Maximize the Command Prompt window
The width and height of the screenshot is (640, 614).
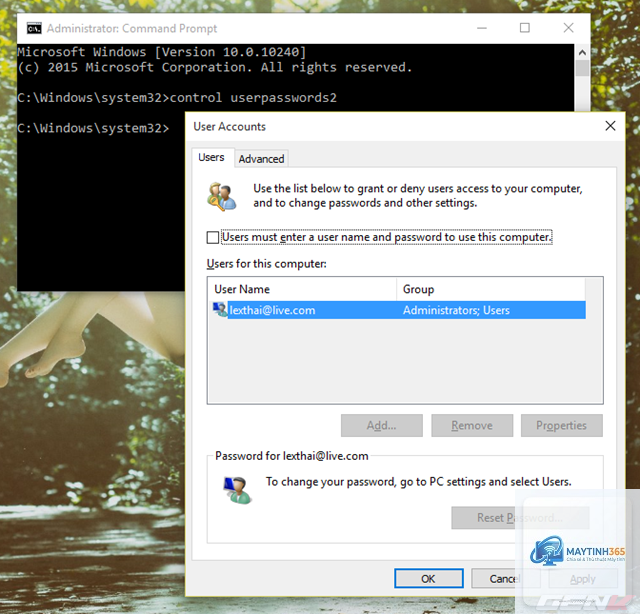(525, 28)
